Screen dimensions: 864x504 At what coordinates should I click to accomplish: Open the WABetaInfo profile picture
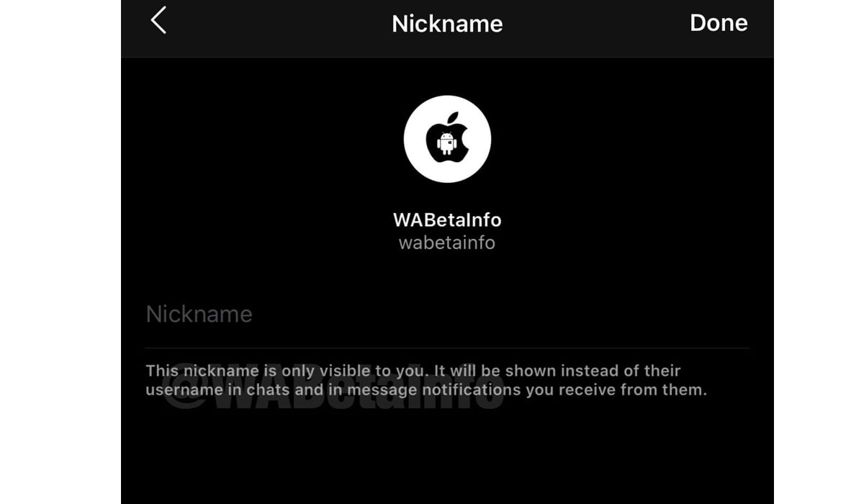tap(447, 139)
